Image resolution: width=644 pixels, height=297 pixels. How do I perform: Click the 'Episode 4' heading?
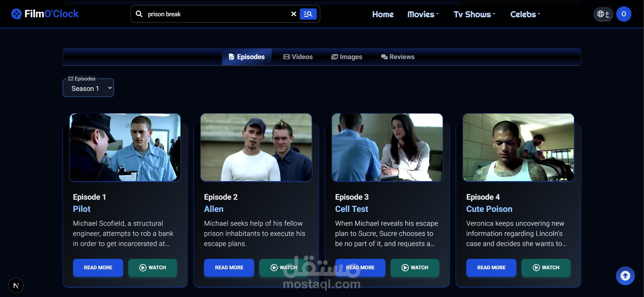(483, 197)
